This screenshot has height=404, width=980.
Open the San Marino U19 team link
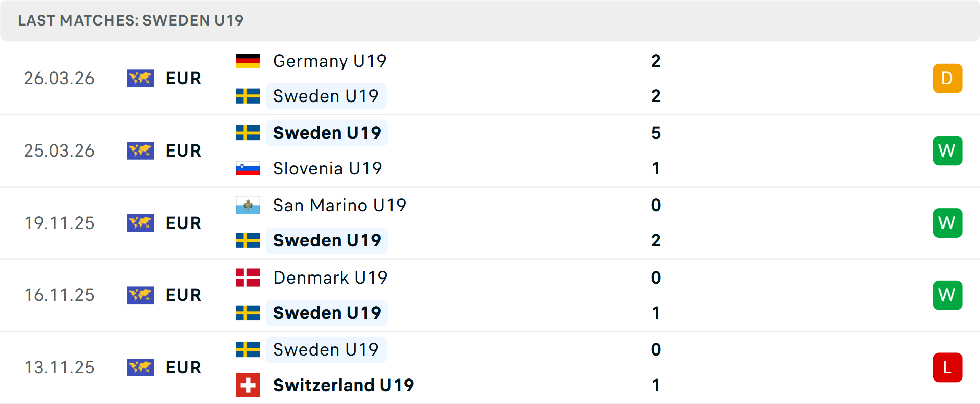(x=339, y=205)
